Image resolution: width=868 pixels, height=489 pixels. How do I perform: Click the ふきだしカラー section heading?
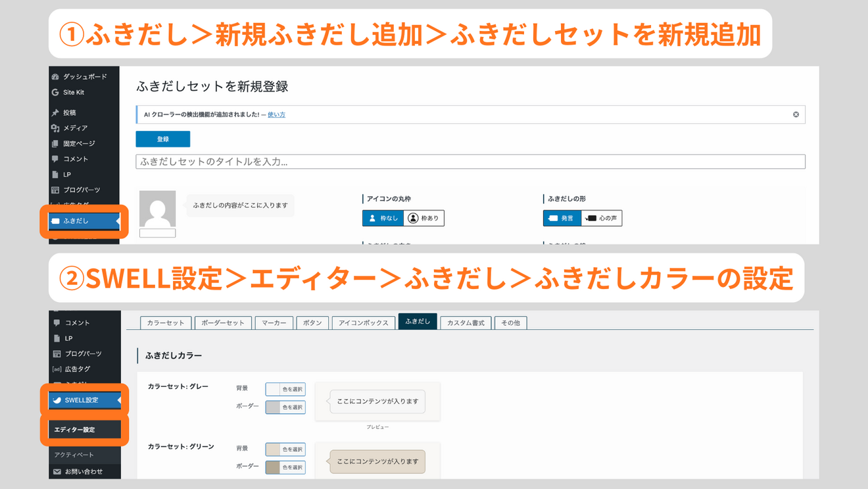point(174,356)
